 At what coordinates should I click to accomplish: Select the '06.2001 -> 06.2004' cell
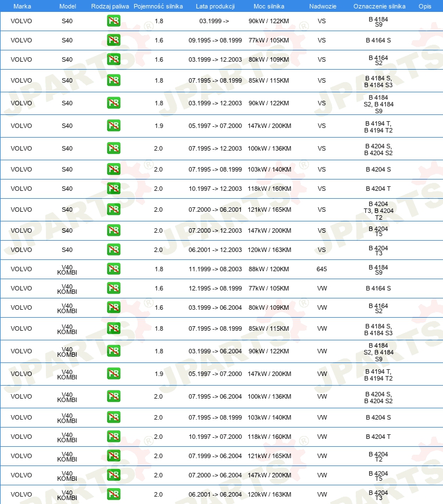(215, 494)
